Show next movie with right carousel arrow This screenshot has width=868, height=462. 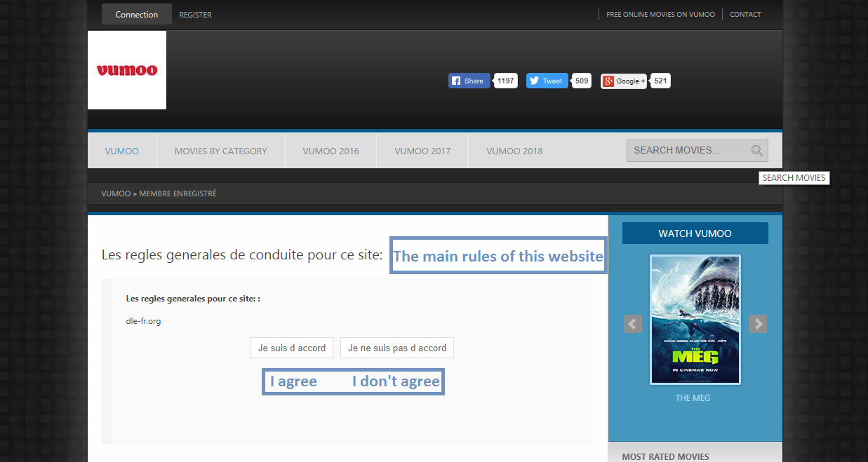[x=758, y=324]
